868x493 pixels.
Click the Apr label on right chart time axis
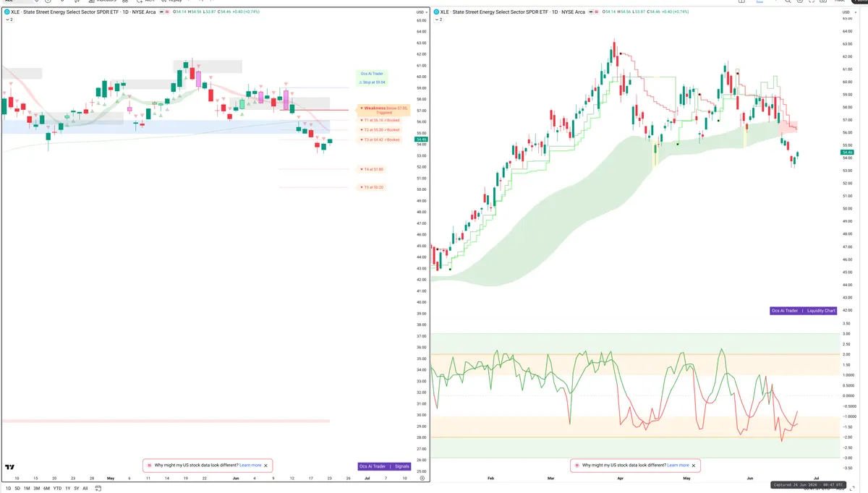tap(620, 478)
